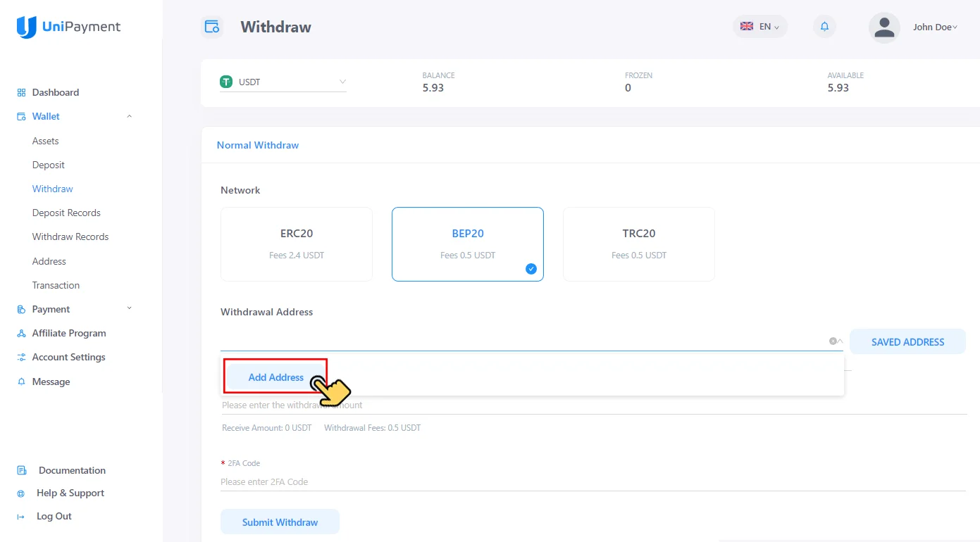Clear the withdrawal address field
The height and width of the screenshot is (542, 980).
tap(831, 341)
